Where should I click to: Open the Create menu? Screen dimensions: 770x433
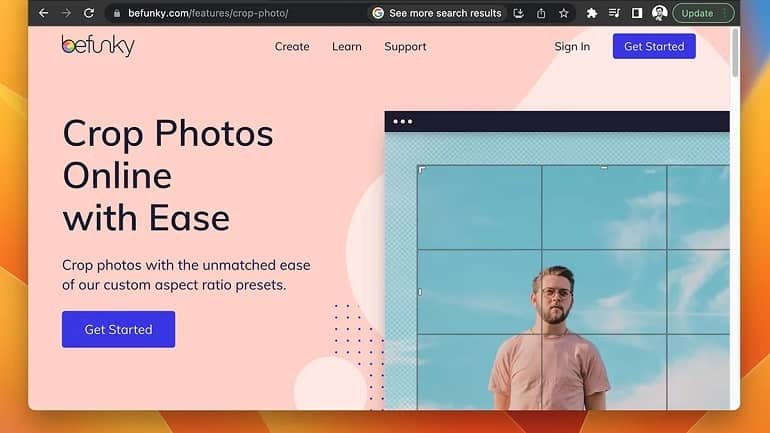292,47
